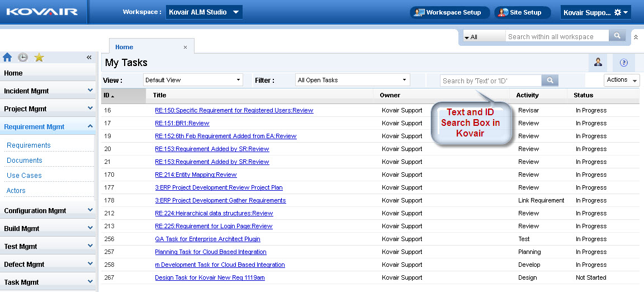Click the Workspace Setup button

pyautogui.click(x=449, y=12)
